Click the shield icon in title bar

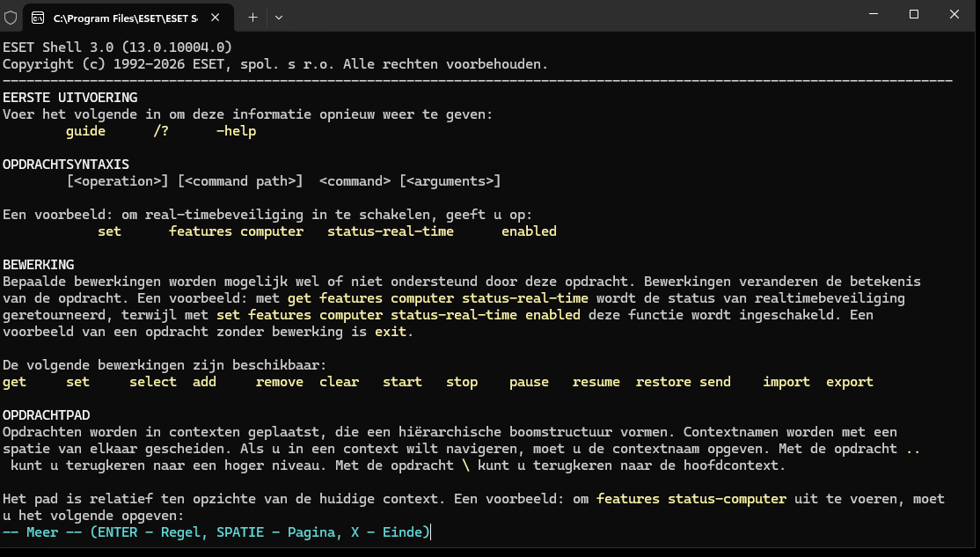pos(11,18)
